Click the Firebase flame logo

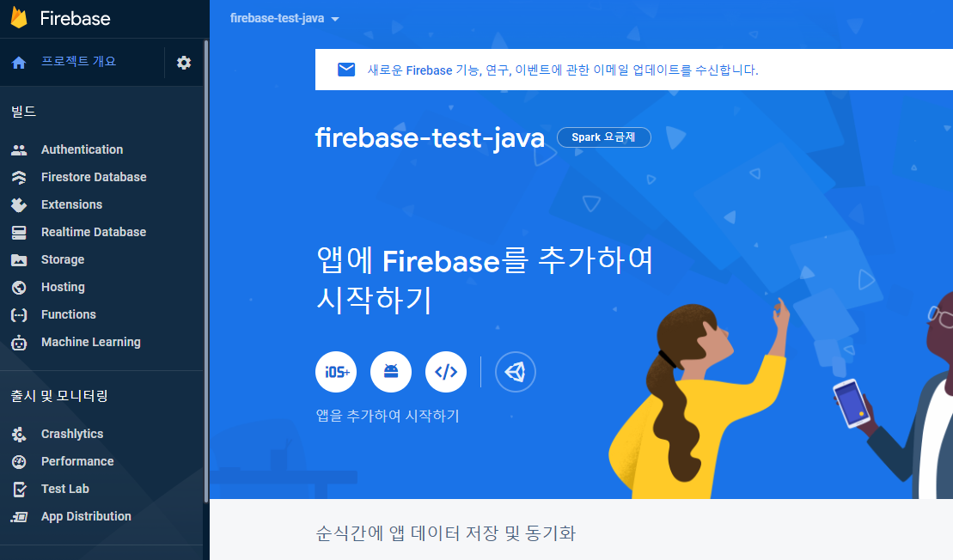click(x=19, y=18)
